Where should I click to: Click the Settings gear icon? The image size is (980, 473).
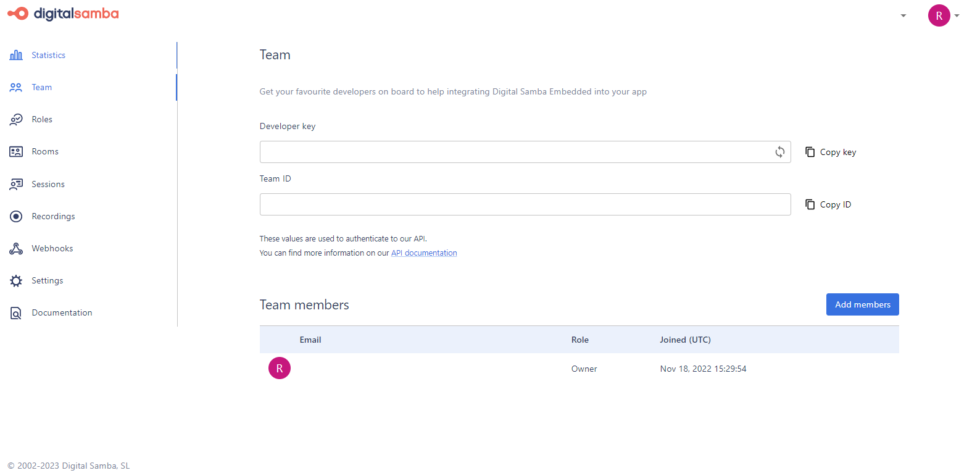pyautogui.click(x=16, y=280)
